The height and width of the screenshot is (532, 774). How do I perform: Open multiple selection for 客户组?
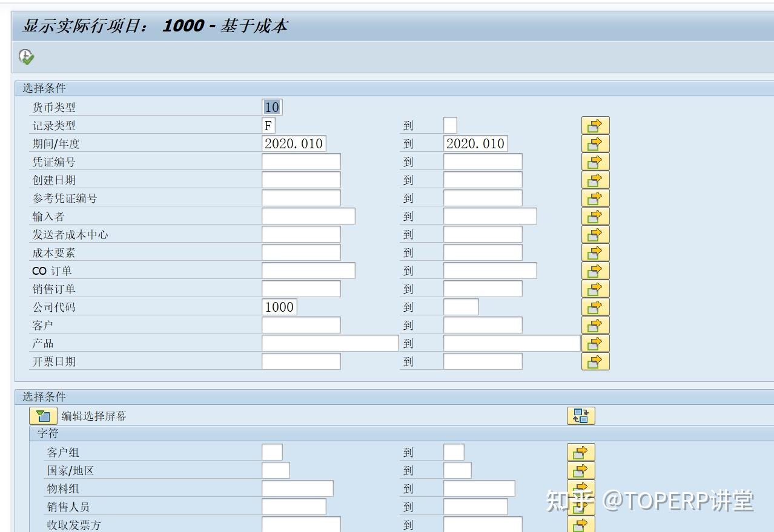581,452
